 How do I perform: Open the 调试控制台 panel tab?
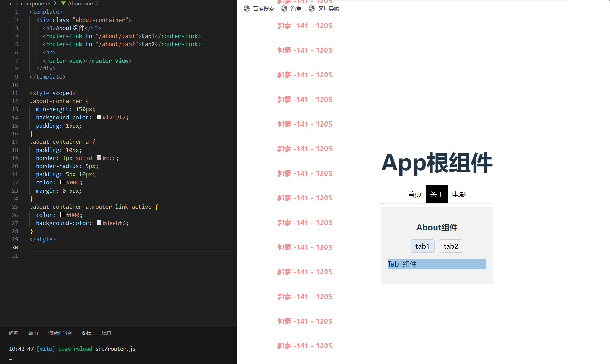pos(60,333)
